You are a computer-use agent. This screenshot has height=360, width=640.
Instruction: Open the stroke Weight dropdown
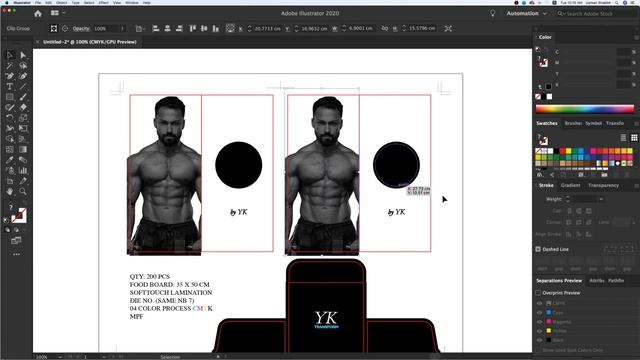(601, 199)
